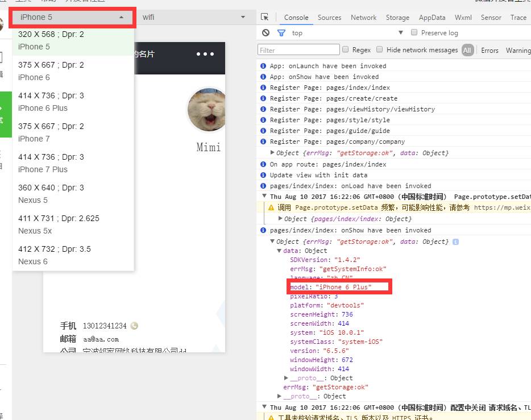The width and height of the screenshot is (531, 420).
Task: Click the version: "6.5.6" property
Action: coord(319,351)
